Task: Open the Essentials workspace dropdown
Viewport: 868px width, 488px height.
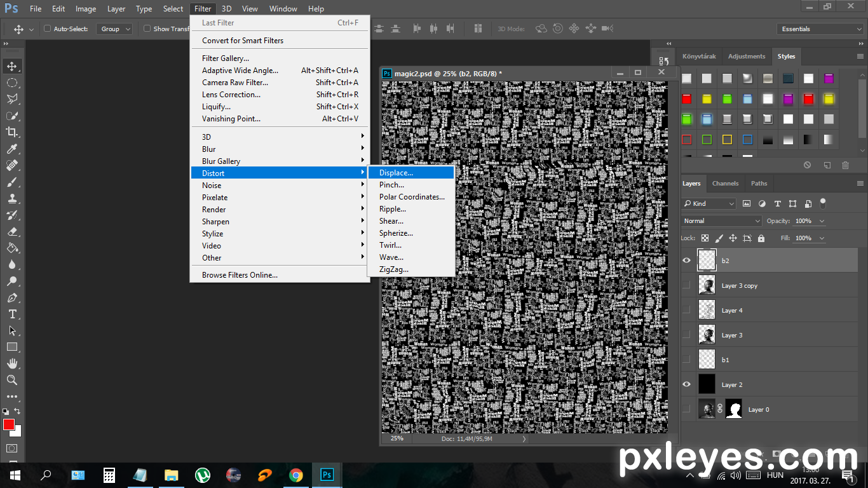Action: [x=820, y=29]
